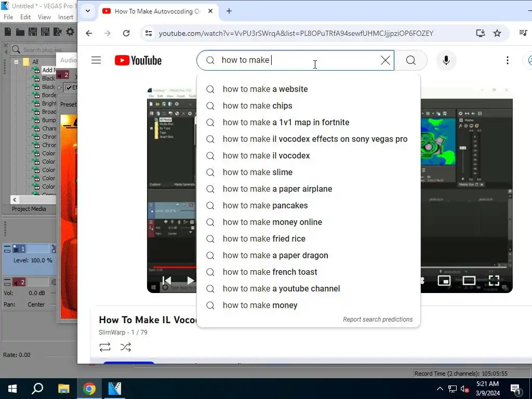Viewport: 532px width, 399px height.
Task: Click the Save As disk icon in VEGAS toolbar
Action: 45,32
